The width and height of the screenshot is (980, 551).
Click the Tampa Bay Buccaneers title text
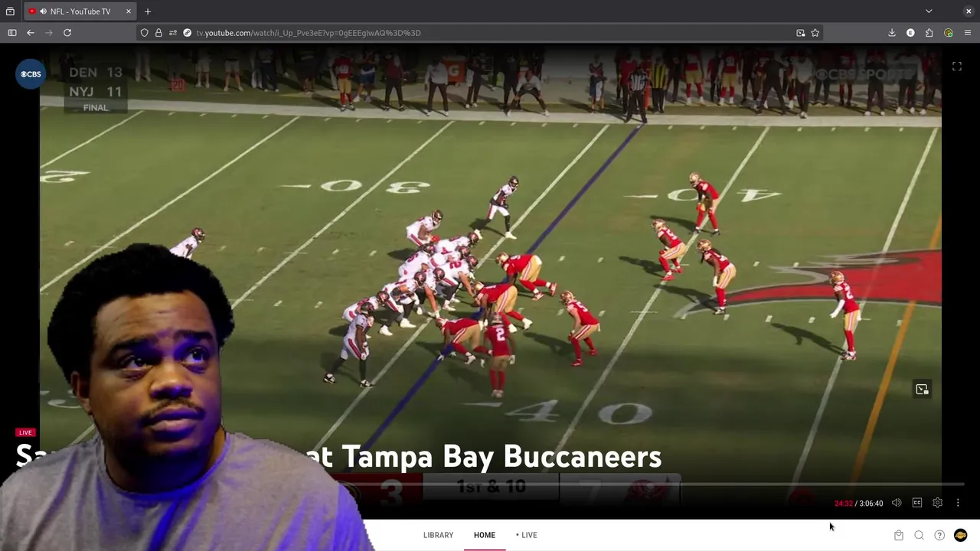tap(501, 457)
